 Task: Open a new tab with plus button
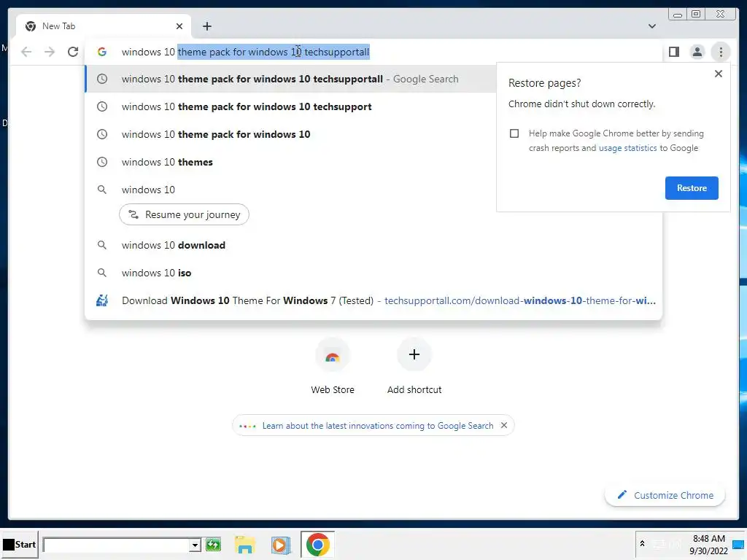206,26
